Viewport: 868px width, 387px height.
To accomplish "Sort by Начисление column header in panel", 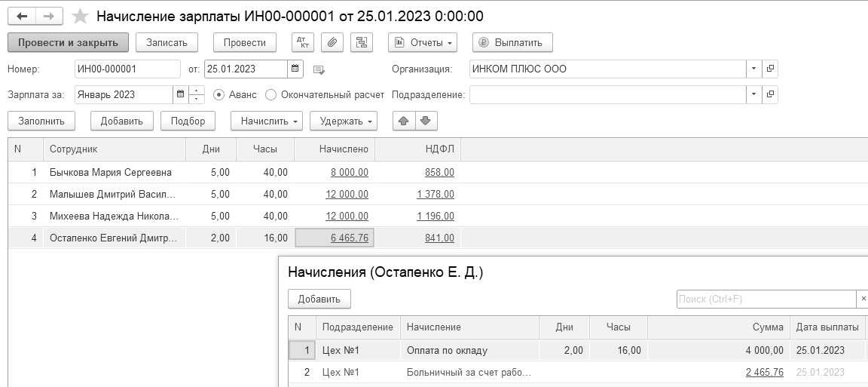I will click(x=469, y=327).
